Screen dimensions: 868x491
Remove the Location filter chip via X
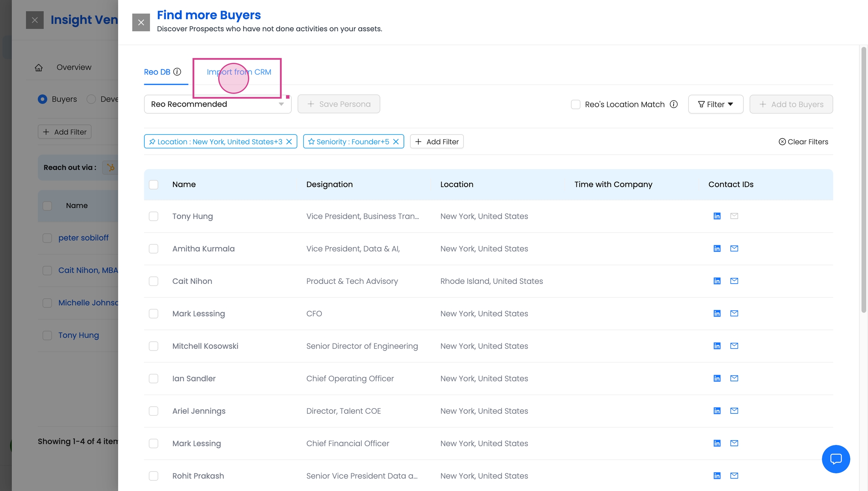[x=289, y=142]
